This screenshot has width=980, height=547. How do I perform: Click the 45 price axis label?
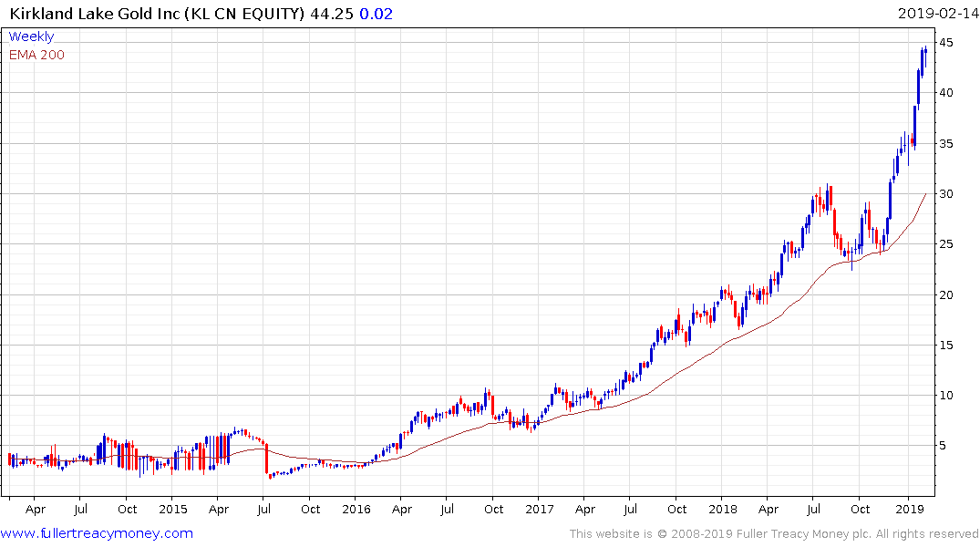[946, 43]
